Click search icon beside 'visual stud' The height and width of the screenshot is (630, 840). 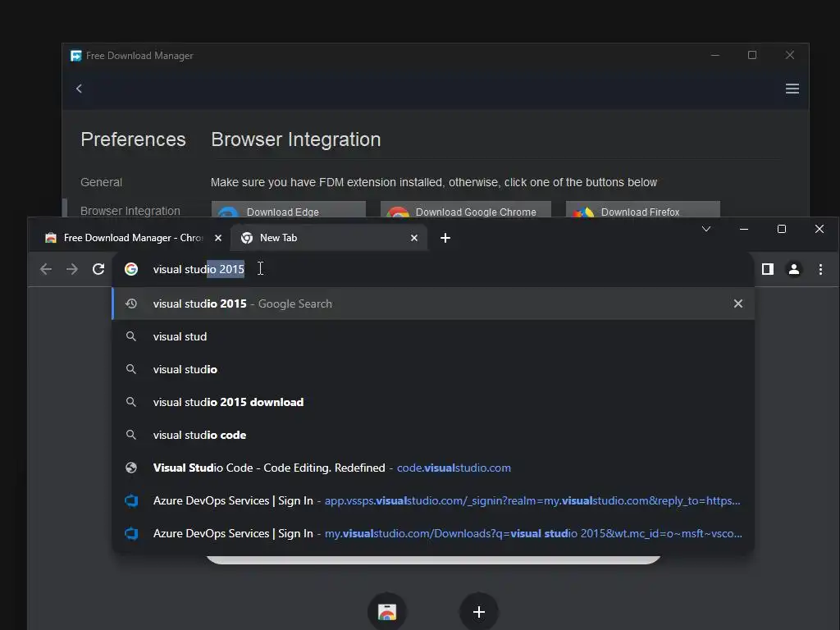point(131,336)
